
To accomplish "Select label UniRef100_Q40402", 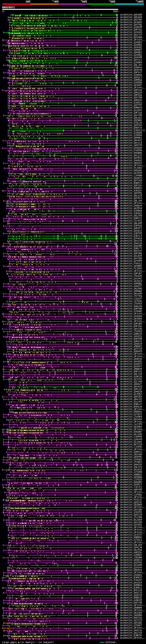I will 131,140.
